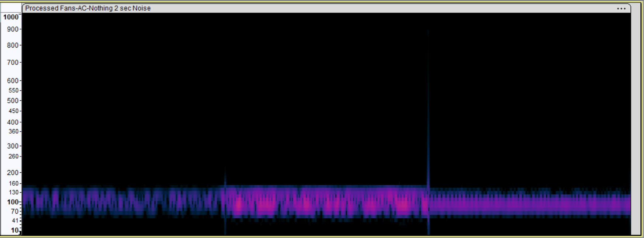Open the track options three-dots menu
This screenshot has height=238, width=644.
(x=621, y=8)
